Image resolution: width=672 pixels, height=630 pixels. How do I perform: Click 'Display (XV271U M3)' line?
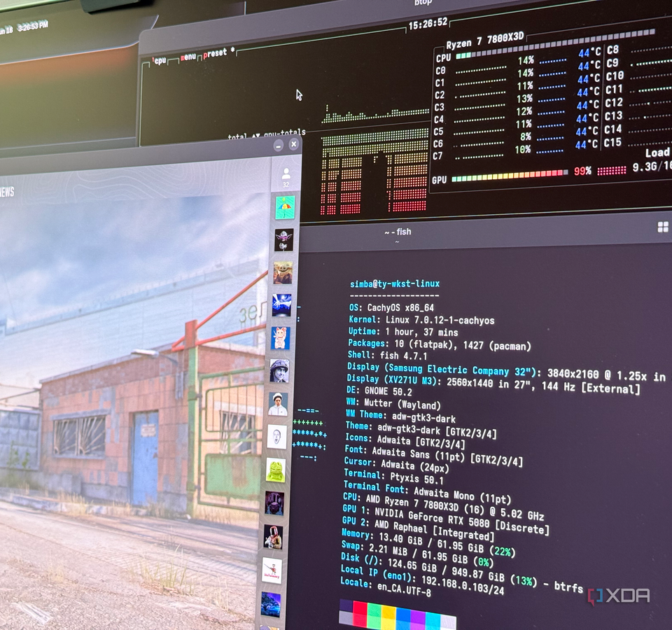[x=493, y=384]
